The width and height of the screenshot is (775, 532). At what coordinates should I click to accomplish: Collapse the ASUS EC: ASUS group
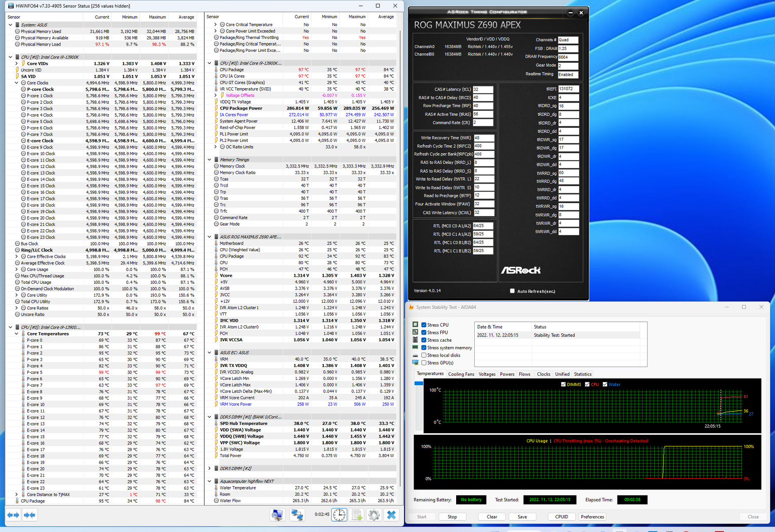(x=209, y=352)
